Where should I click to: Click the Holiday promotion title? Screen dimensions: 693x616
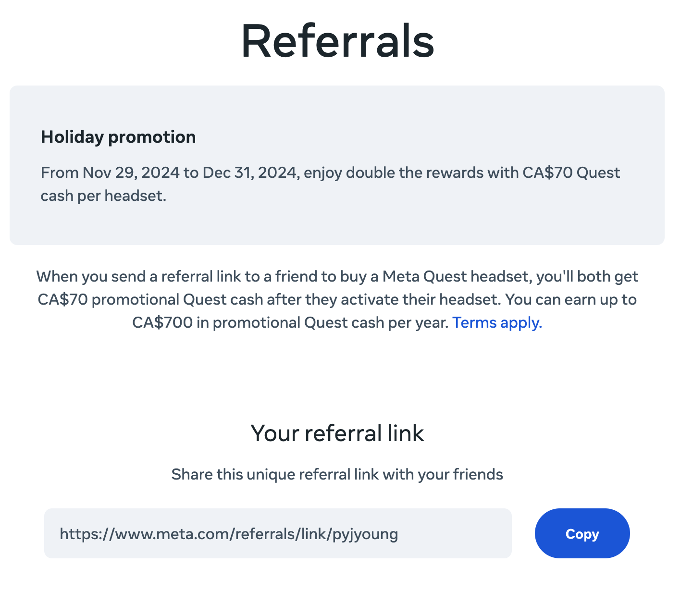[118, 137]
